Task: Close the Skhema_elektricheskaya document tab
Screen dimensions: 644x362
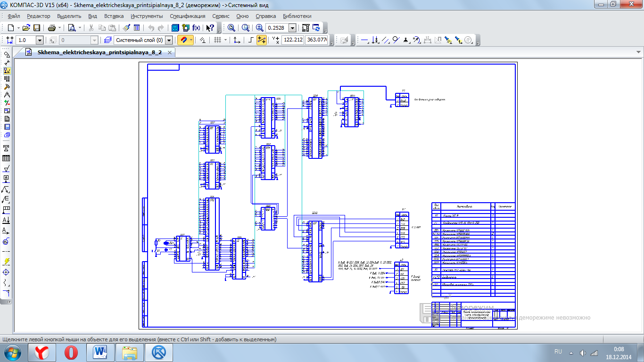Action: tap(170, 52)
